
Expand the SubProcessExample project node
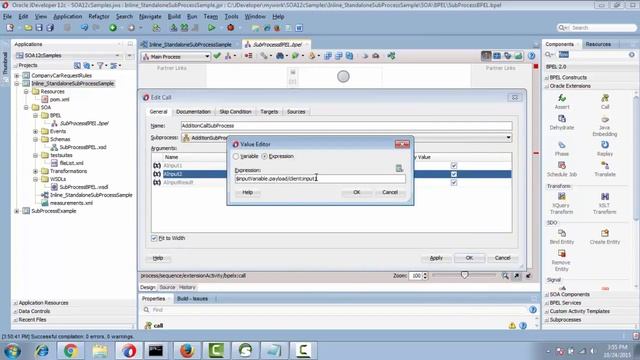coord(17,211)
